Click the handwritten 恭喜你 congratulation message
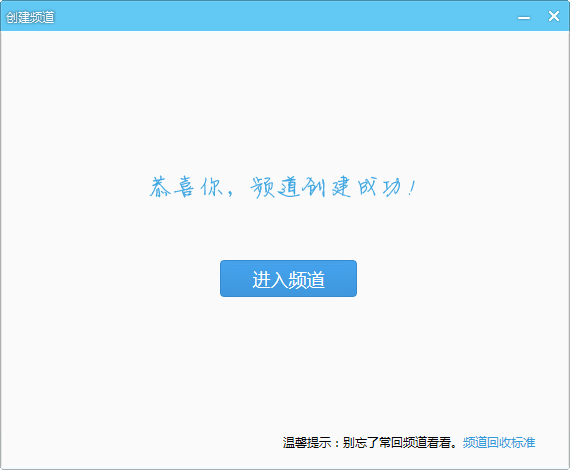 [282, 187]
